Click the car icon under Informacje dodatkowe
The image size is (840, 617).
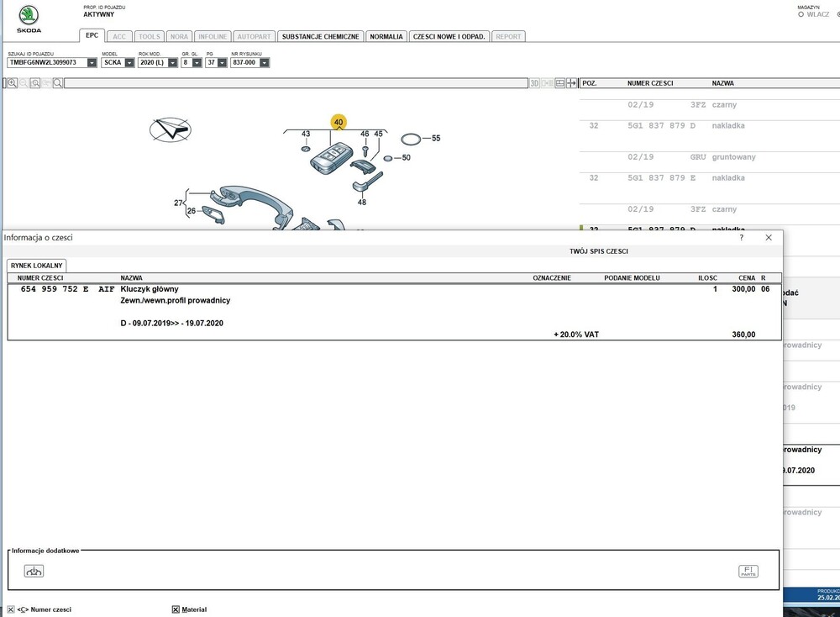34,572
